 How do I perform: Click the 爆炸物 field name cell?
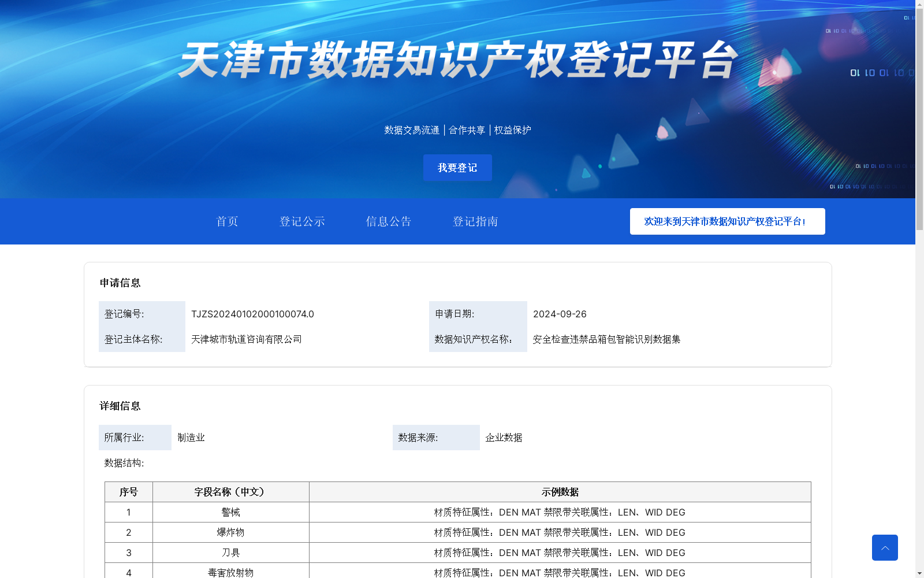(231, 532)
